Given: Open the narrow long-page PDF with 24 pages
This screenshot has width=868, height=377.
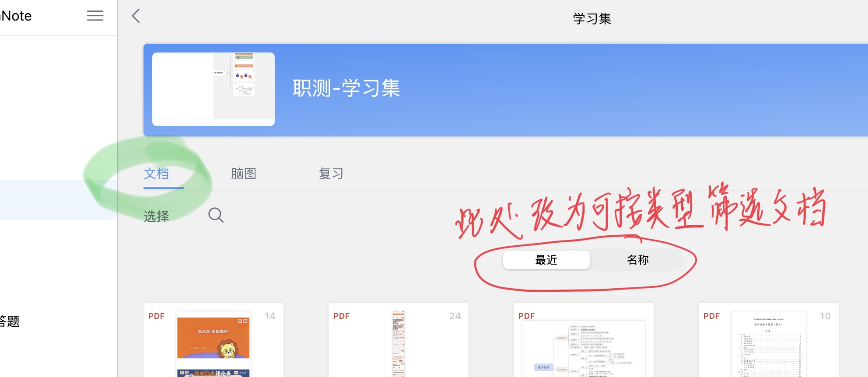Looking at the screenshot, I should (x=399, y=340).
